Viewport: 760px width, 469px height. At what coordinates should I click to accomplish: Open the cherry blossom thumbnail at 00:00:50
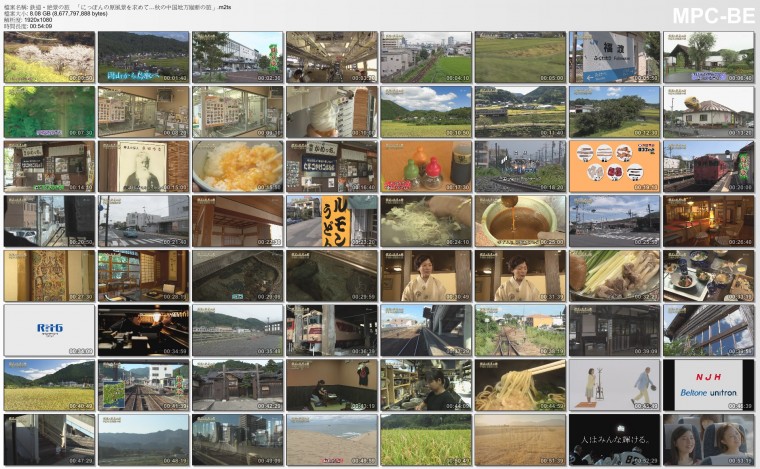click(x=49, y=57)
